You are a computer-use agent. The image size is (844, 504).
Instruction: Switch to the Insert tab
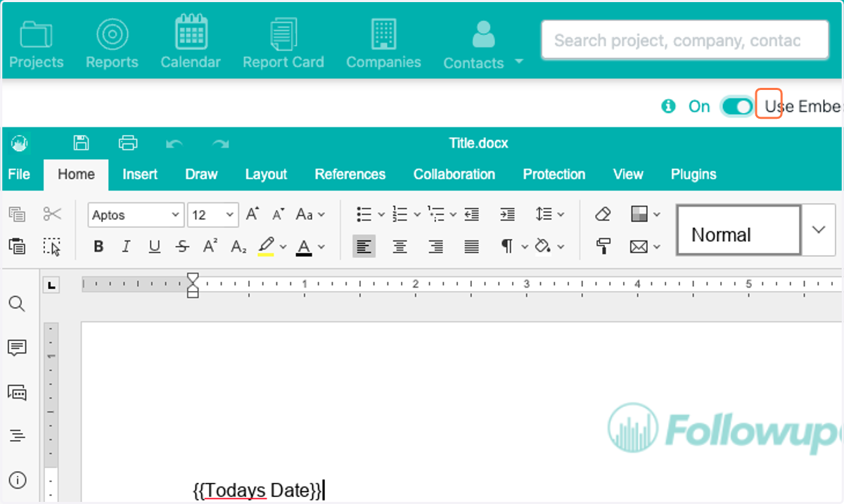(x=140, y=174)
